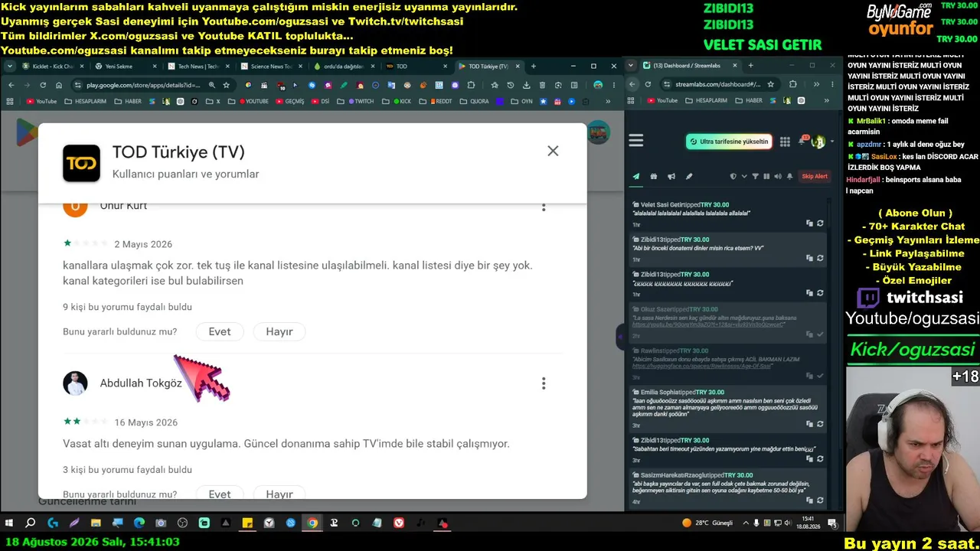Replay the Velet Sasi Getir tip alert

click(820, 223)
